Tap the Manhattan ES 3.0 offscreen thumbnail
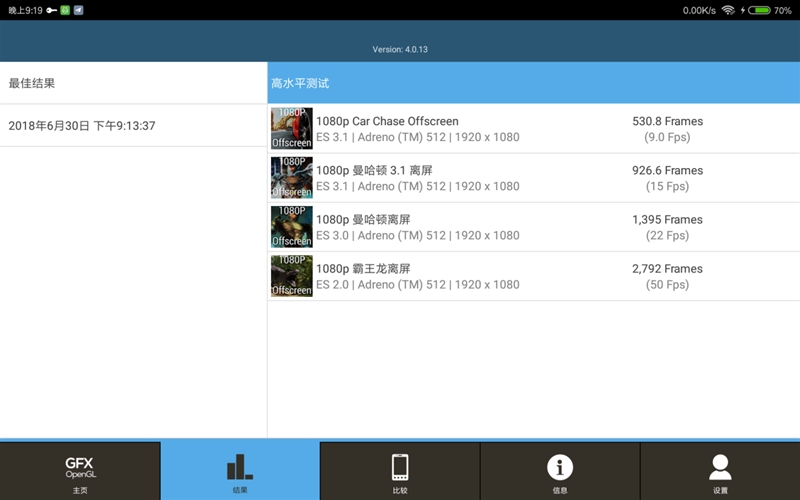 291,227
